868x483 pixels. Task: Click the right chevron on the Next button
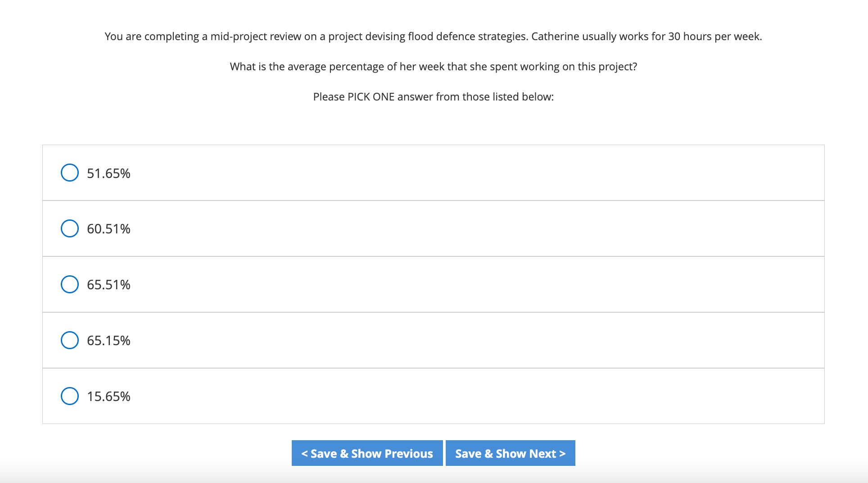562,454
